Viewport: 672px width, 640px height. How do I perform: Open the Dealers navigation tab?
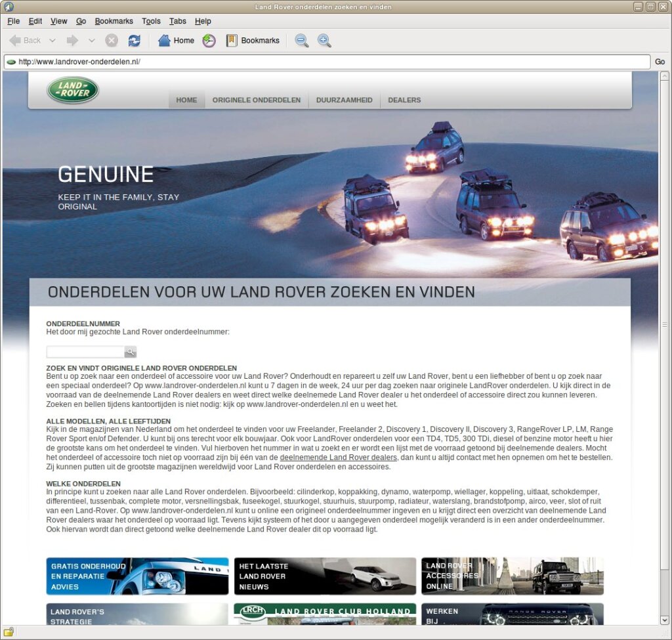pyautogui.click(x=404, y=100)
